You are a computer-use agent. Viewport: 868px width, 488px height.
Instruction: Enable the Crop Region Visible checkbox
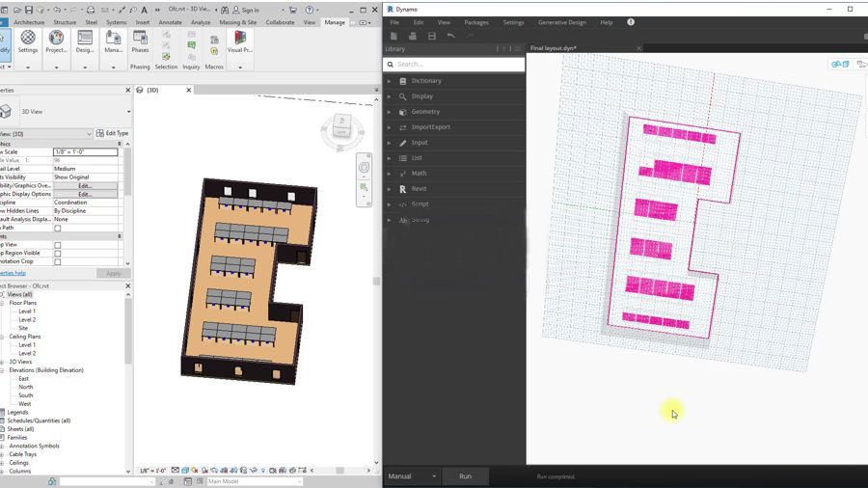[58, 254]
